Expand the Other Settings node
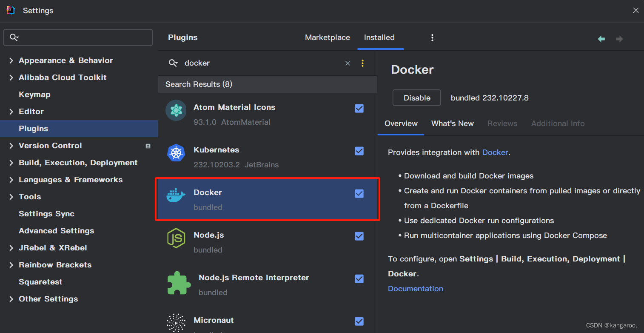Image resolution: width=644 pixels, height=333 pixels. (11, 299)
